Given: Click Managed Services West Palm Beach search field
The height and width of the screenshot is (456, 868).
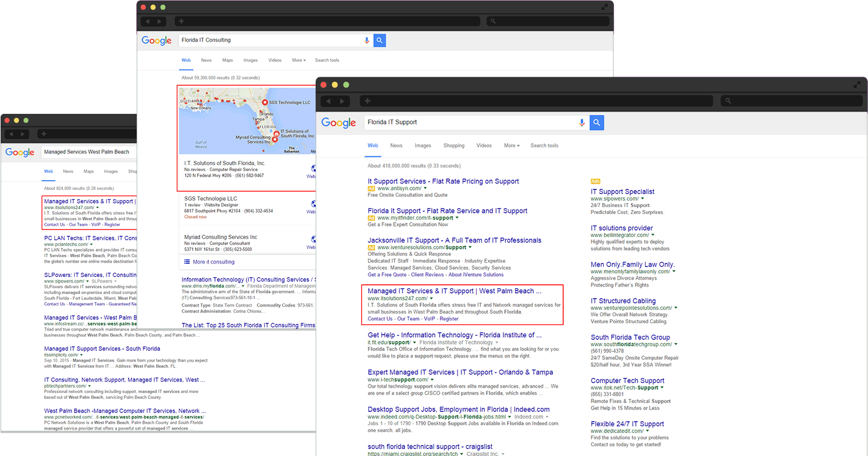Looking at the screenshot, I should tap(89, 152).
